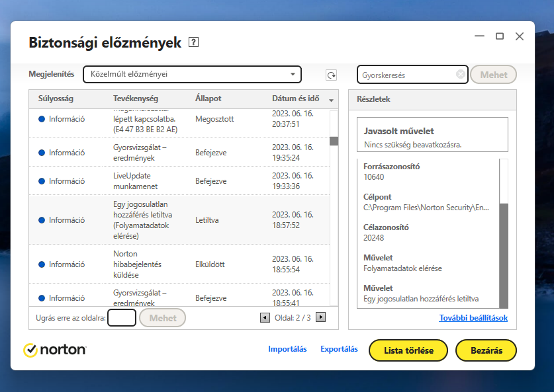
Task: Click the refresh history icon
Action: [x=331, y=75]
